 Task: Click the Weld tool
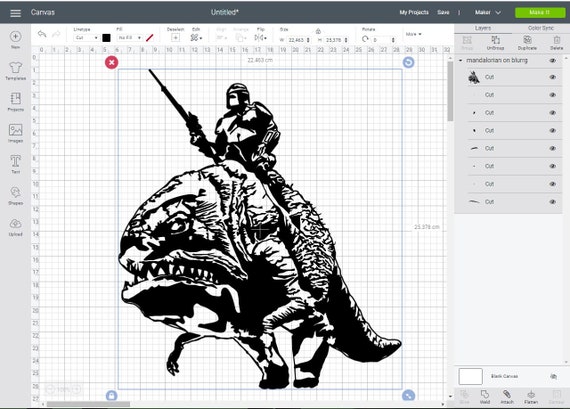coord(485,397)
